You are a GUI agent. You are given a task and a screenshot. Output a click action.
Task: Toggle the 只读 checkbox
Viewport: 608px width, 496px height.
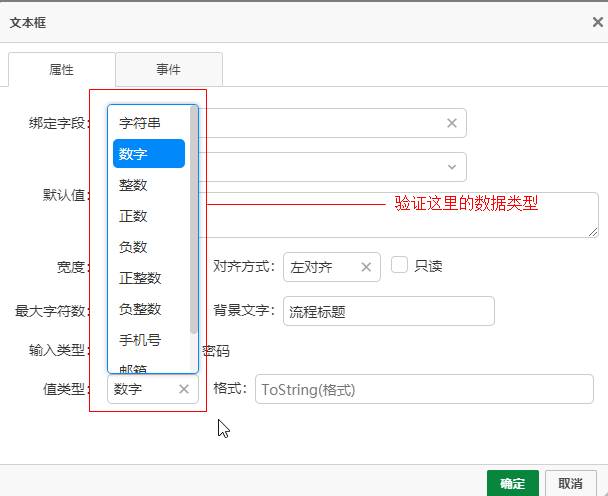(399, 265)
